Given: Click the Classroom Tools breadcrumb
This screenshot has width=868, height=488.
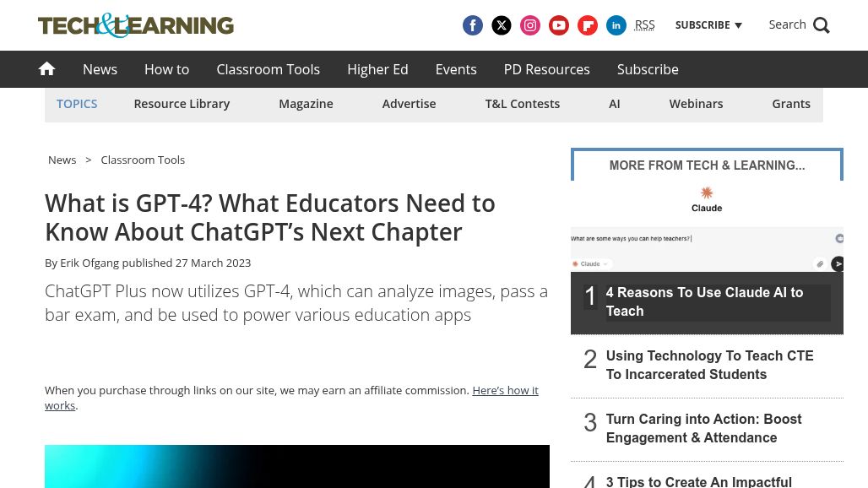Looking at the screenshot, I should tap(143, 160).
